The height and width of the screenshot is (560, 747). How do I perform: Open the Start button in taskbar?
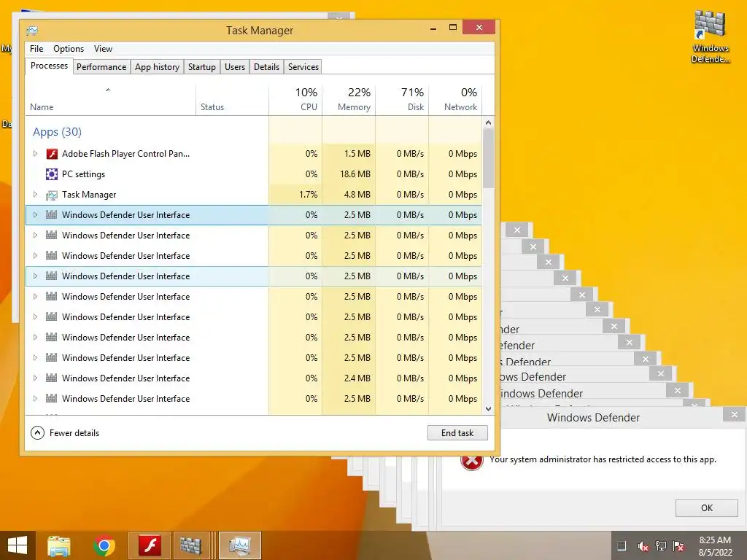point(18,545)
